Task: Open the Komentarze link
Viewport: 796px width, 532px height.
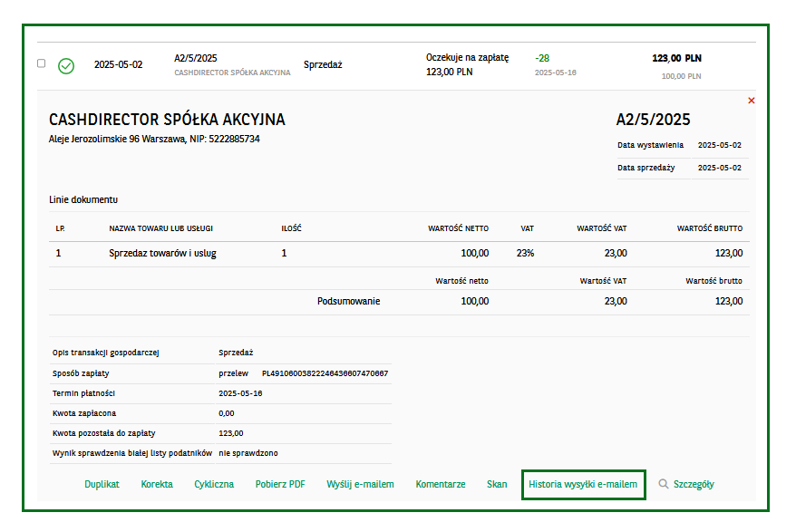Action: tap(441, 484)
